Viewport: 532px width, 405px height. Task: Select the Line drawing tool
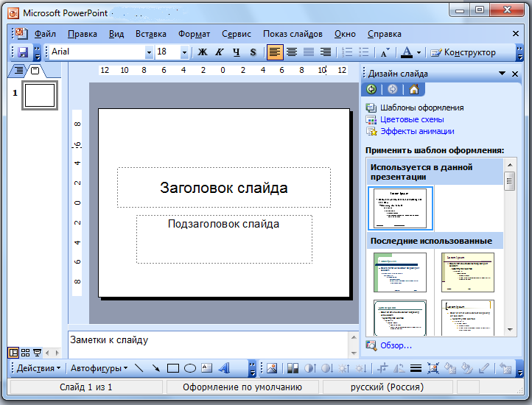pos(139,368)
